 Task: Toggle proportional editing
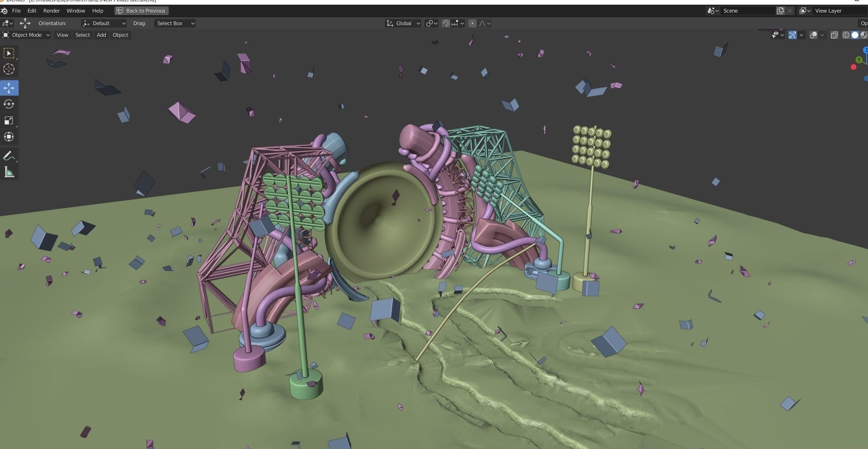point(472,23)
